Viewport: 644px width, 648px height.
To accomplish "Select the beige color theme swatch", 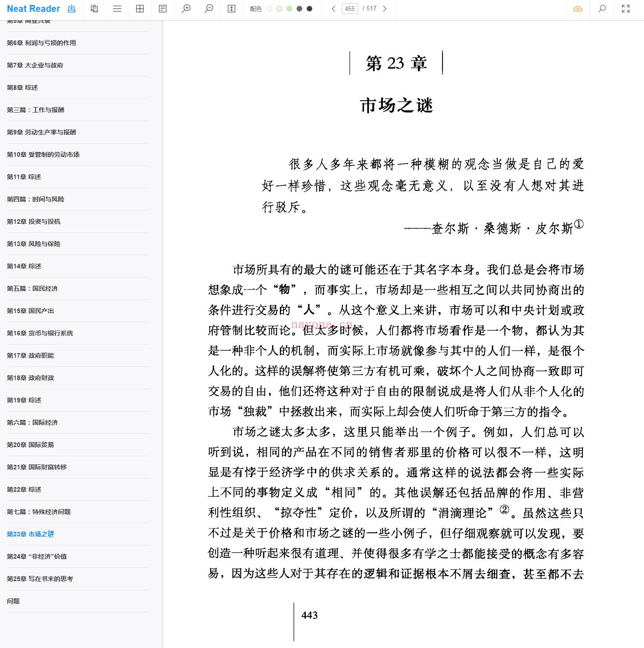I will pos(279,9).
